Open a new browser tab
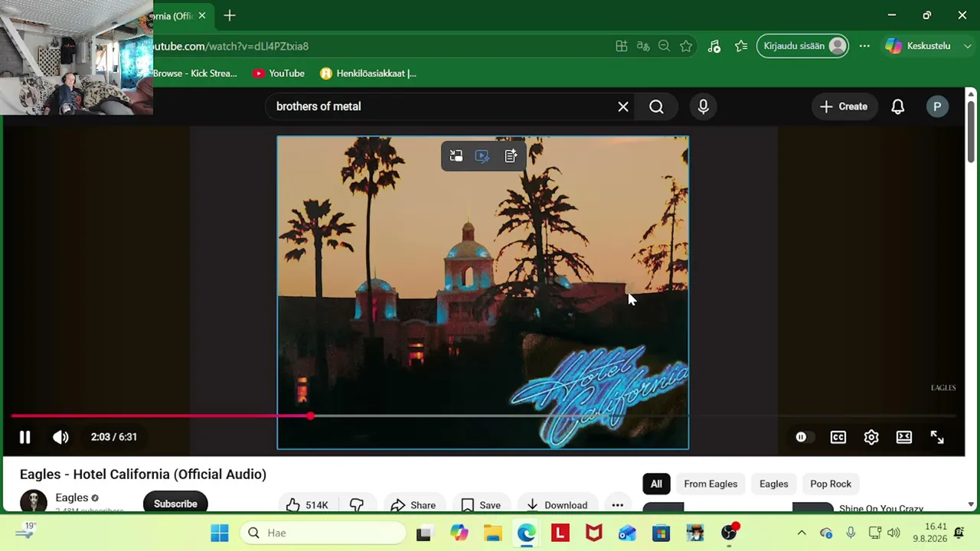The height and width of the screenshot is (551, 980). click(230, 15)
